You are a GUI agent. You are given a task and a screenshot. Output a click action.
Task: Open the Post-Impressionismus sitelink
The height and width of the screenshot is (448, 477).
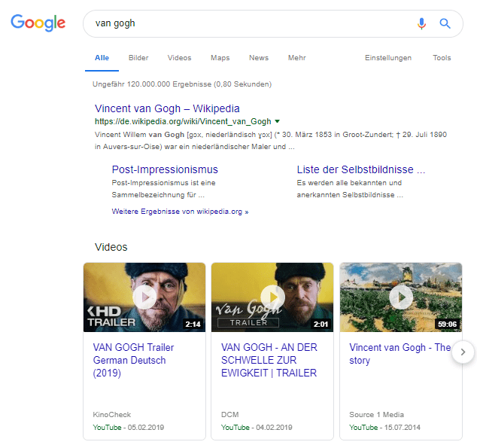point(165,169)
